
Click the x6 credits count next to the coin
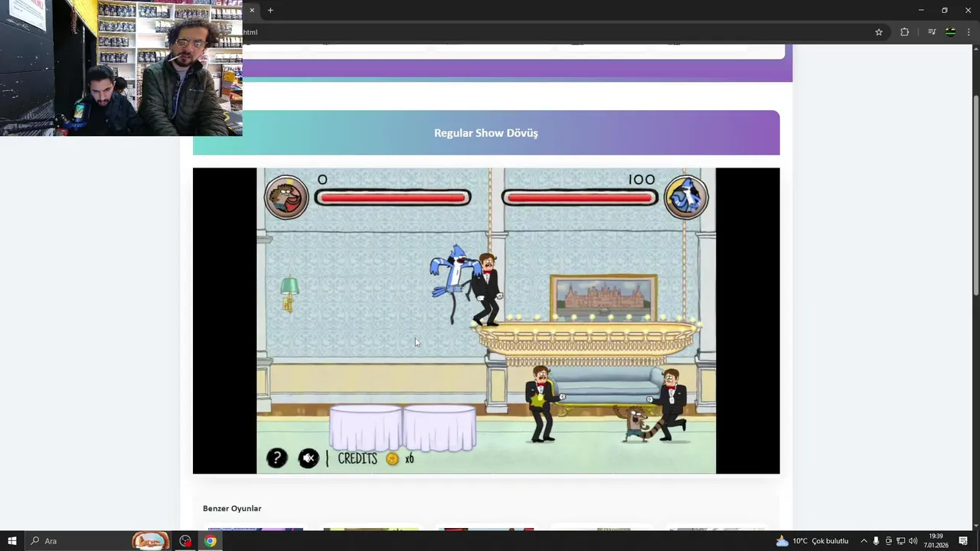coord(410,458)
